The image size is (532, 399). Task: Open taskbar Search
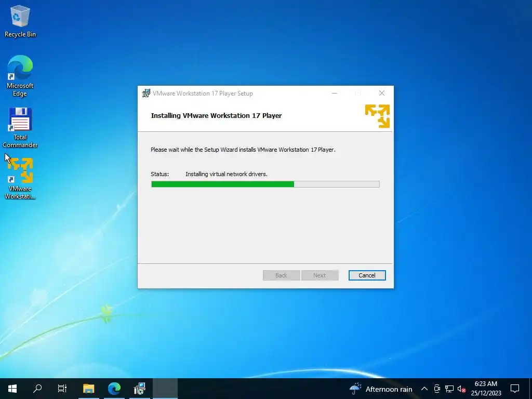37,389
